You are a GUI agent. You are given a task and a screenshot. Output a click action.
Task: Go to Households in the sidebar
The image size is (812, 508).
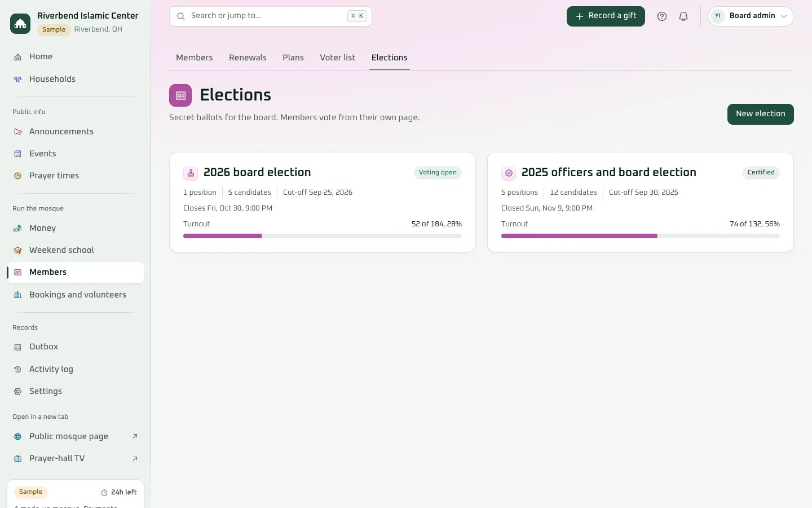pos(76,79)
